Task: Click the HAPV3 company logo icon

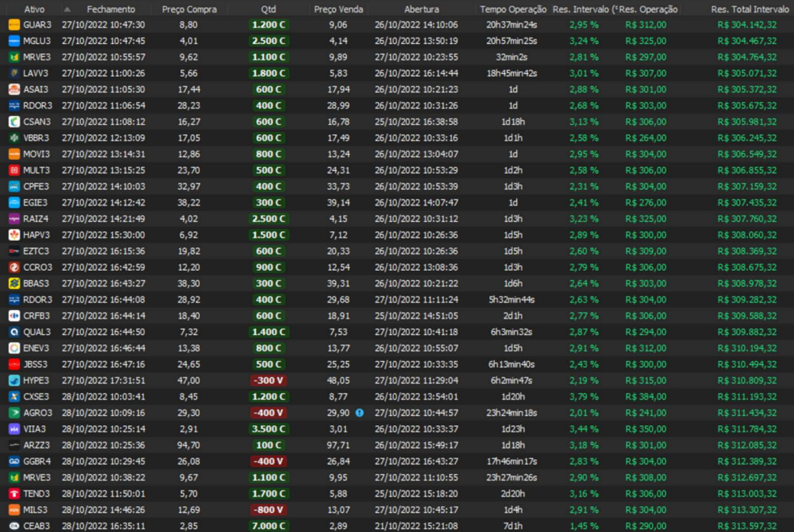Action: (14, 235)
